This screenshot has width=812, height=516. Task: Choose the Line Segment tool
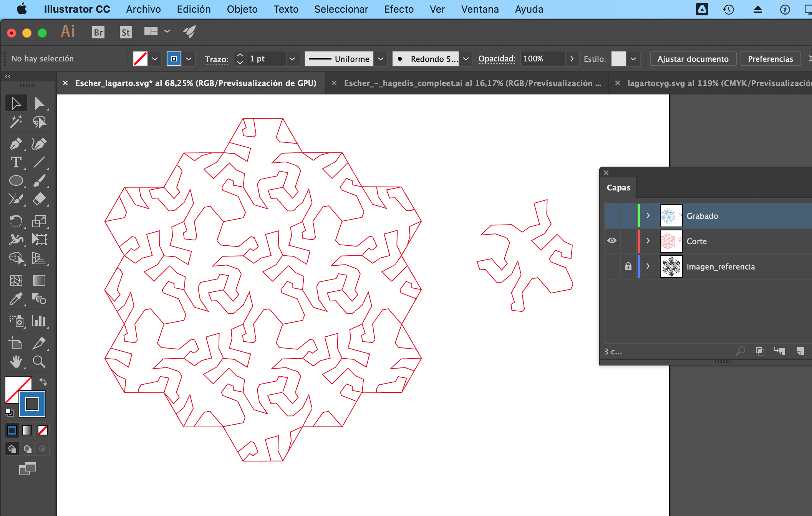point(39,162)
